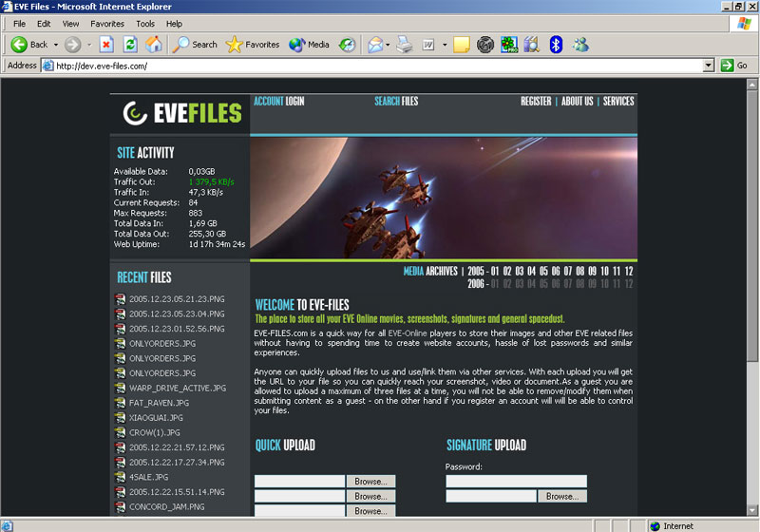The width and height of the screenshot is (760, 532).
Task: Click the vertical scrollbar up arrow
Action: point(751,85)
